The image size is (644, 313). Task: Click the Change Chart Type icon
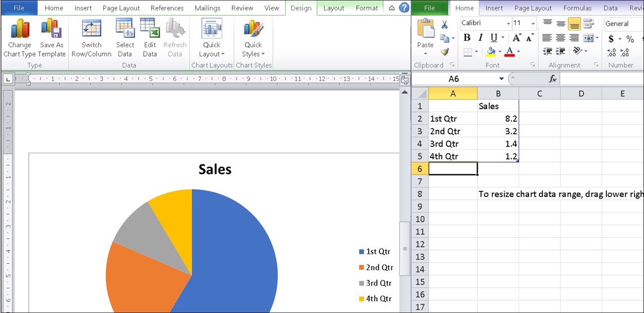coord(20,30)
